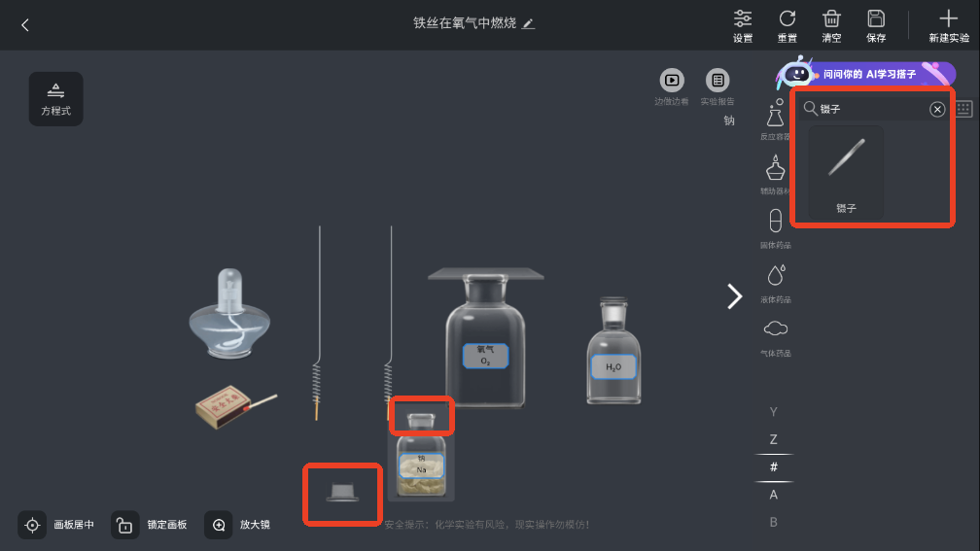This screenshot has width=980, height=551.
Task: Toggle the 放大镜 magnifier tool
Action: [x=237, y=525]
